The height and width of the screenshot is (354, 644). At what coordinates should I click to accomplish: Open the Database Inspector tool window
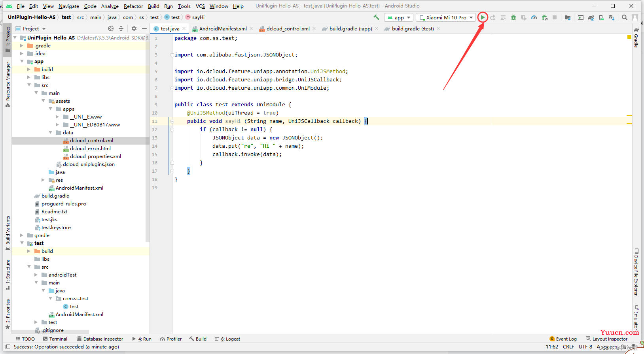click(x=100, y=339)
